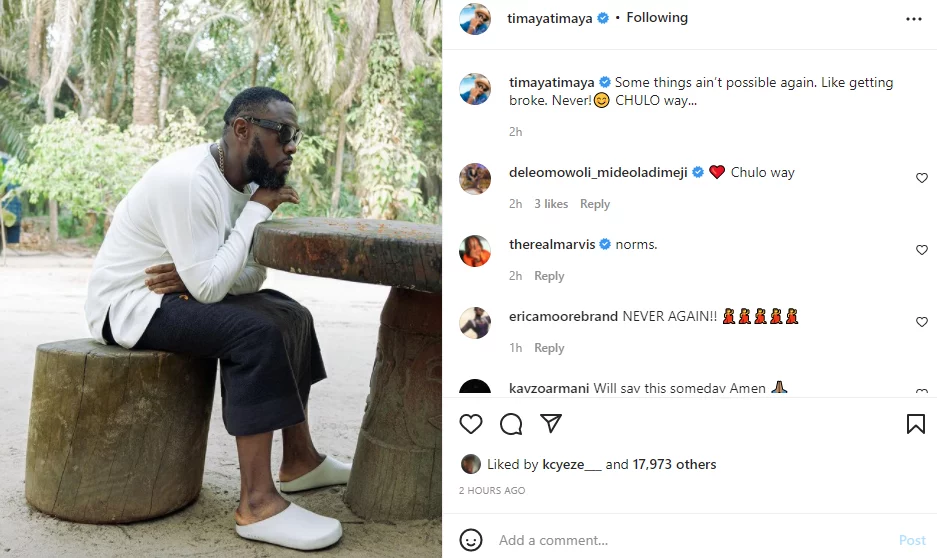This screenshot has width=937, height=558.
Task: Open comment bubble icon under post
Action: click(511, 424)
